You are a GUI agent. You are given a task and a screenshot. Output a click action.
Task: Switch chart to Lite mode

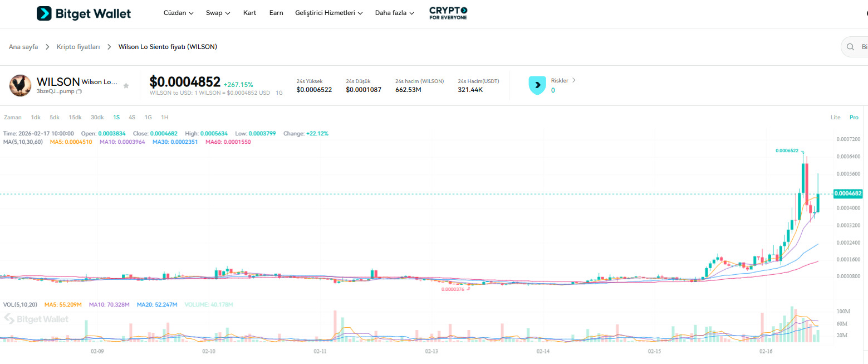point(835,117)
